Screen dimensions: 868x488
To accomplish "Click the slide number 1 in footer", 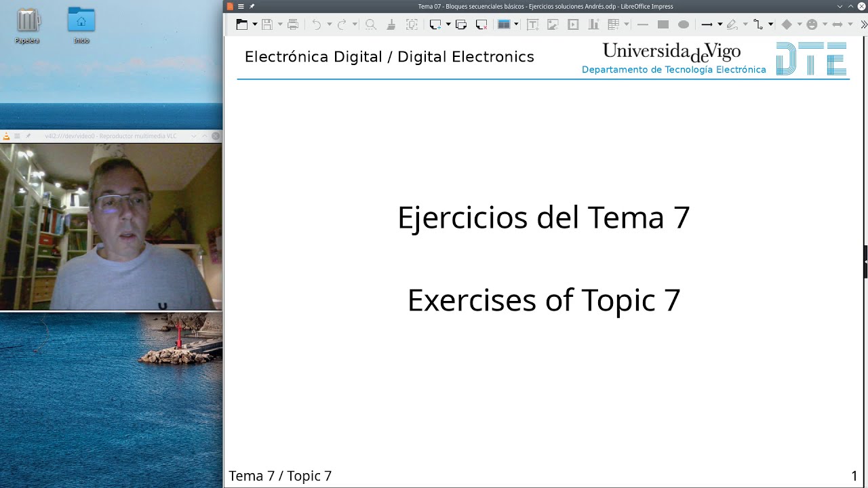I will point(854,476).
